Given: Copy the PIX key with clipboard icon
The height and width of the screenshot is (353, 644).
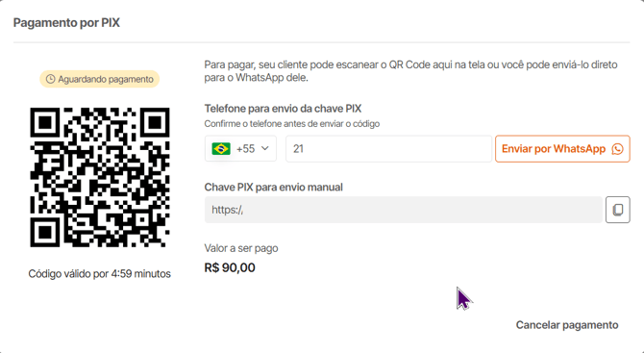Looking at the screenshot, I should 618,210.
